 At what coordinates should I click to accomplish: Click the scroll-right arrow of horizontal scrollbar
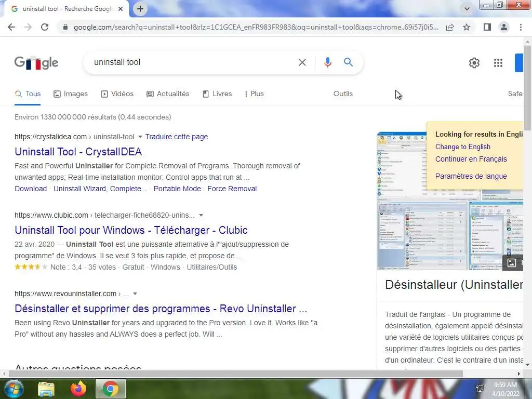(519, 374)
